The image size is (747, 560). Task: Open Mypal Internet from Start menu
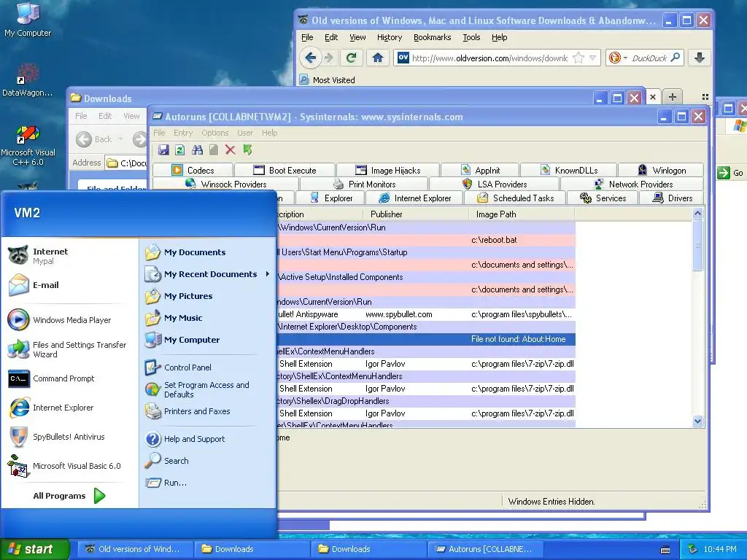click(69, 256)
